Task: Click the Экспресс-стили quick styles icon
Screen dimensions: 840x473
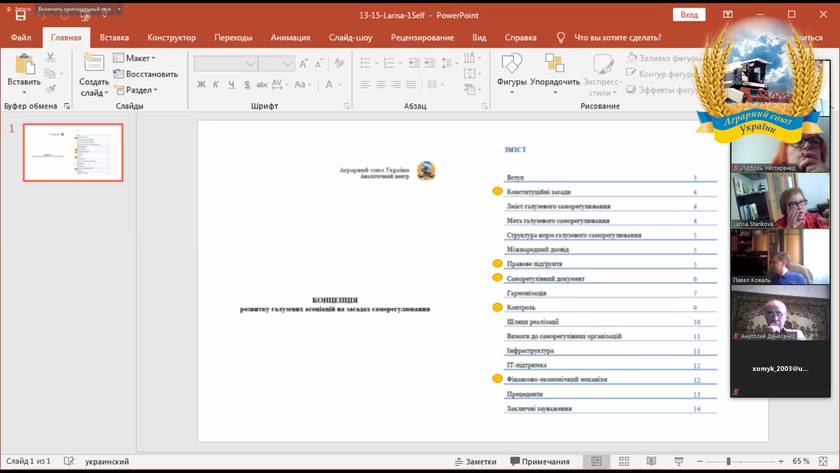Action: tap(603, 64)
